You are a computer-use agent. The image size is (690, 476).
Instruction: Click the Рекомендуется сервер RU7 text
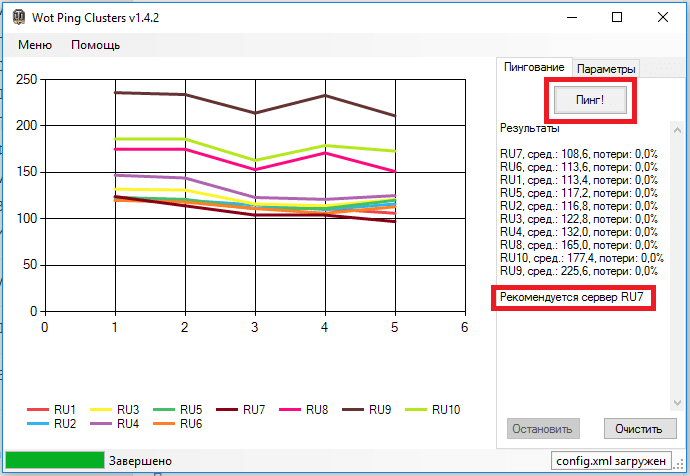(572, 297)
